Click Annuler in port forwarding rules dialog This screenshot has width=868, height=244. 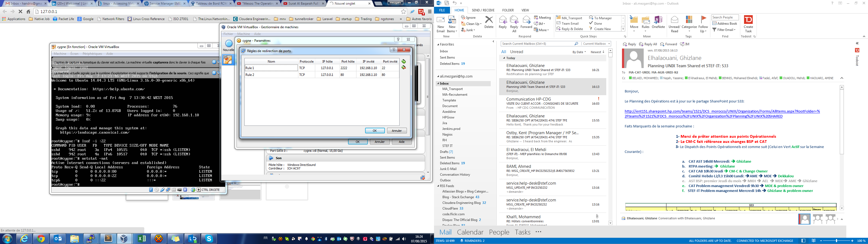397,130
